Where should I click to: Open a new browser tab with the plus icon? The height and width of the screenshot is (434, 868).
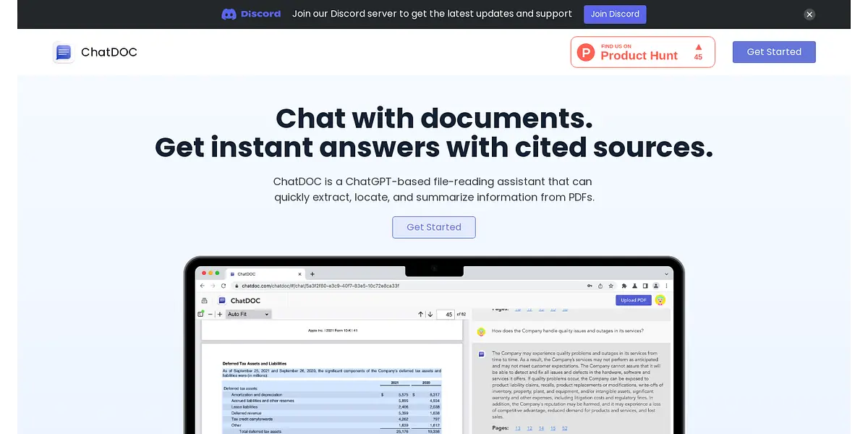point(312,274)
